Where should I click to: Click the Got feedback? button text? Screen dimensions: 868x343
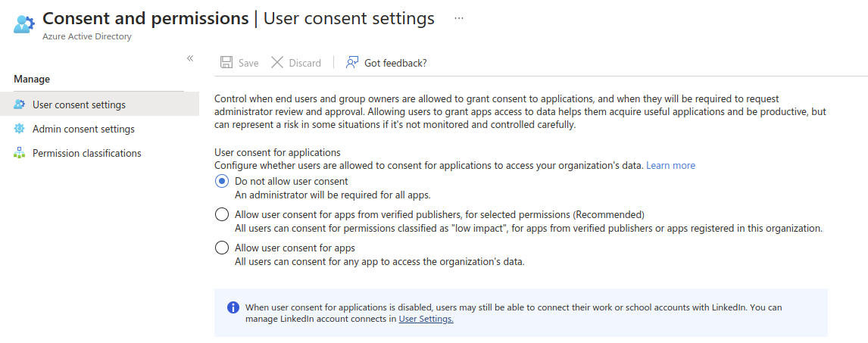click(395, 63)
